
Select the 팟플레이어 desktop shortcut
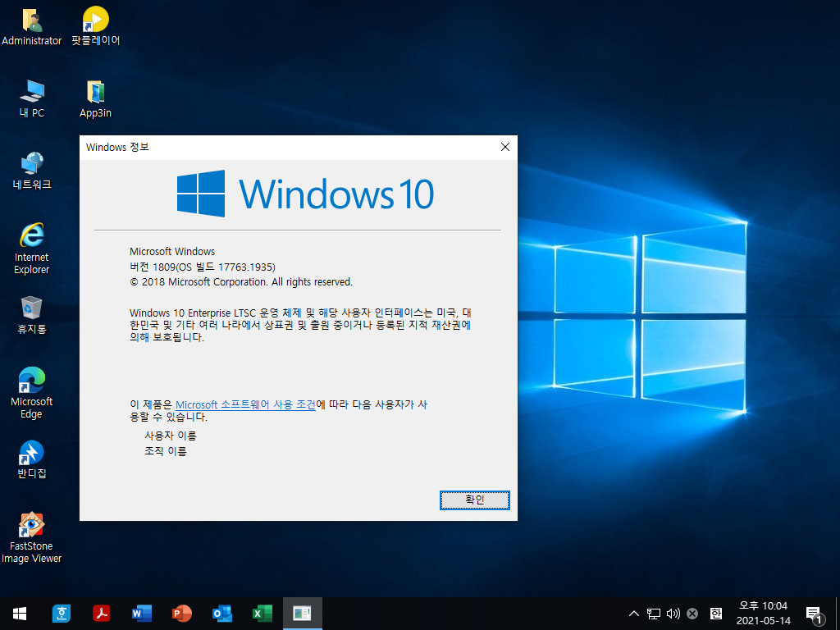[95, 26]
